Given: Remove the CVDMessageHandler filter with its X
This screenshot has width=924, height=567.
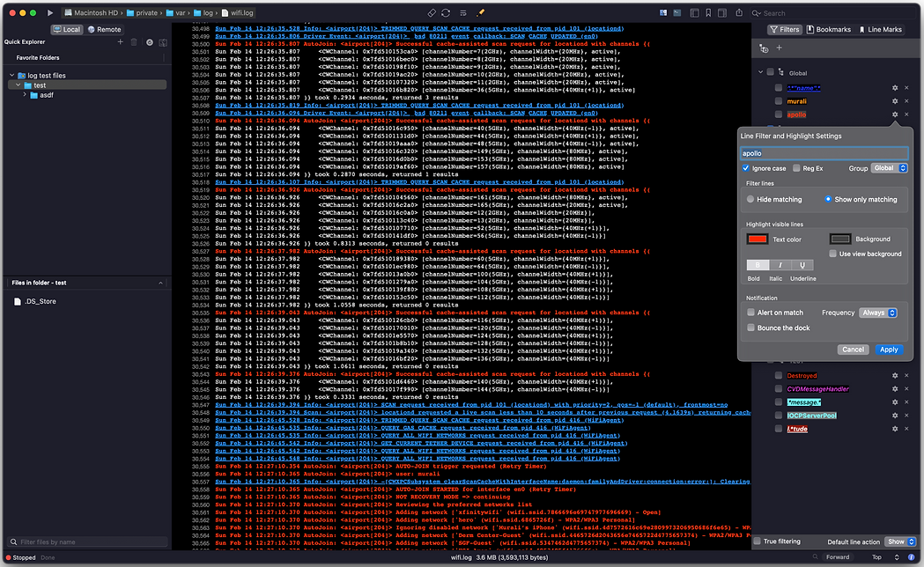Looking at the screenshot, I should pos(906,388).
